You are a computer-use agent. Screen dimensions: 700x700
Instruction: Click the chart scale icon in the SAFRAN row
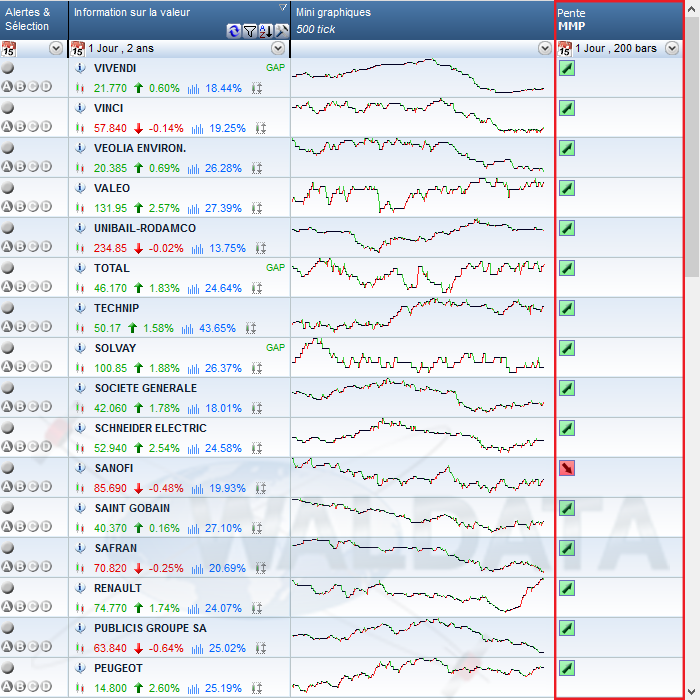261,568
